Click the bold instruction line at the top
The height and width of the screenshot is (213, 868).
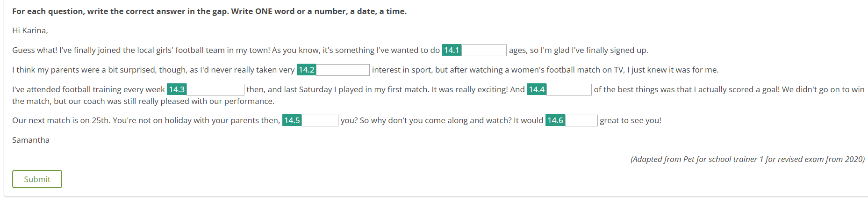(209, 11)
